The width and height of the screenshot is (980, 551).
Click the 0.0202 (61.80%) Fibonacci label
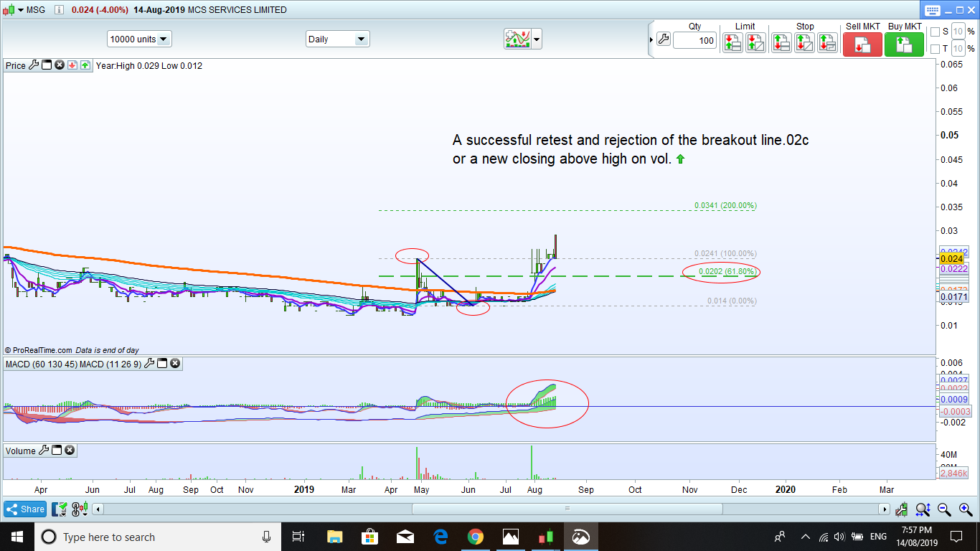(727, 272)
